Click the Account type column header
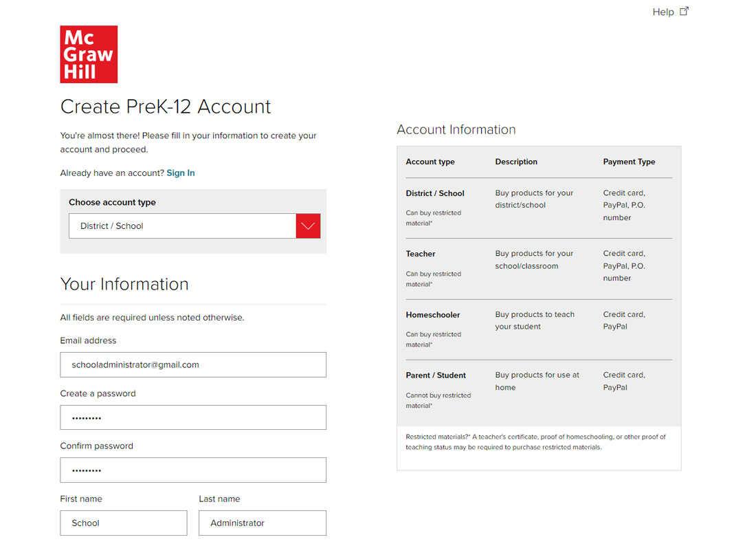 (430, 162)
